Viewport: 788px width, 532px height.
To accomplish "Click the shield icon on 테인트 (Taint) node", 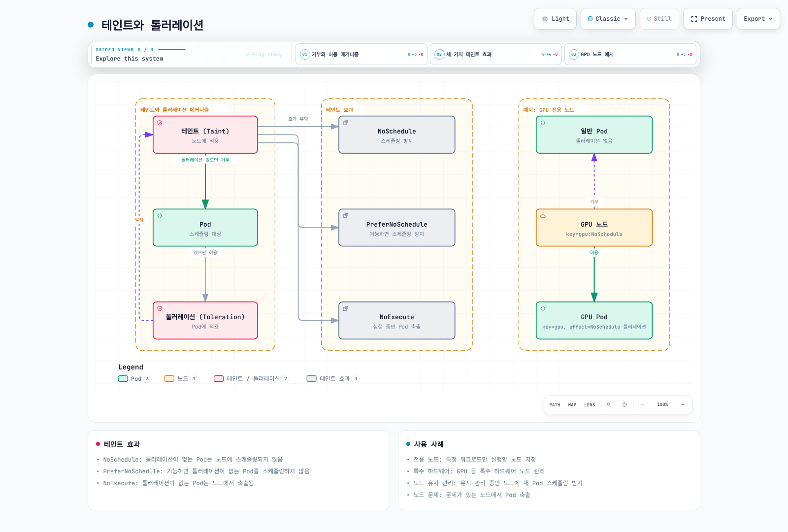I will tap(160, 123).
